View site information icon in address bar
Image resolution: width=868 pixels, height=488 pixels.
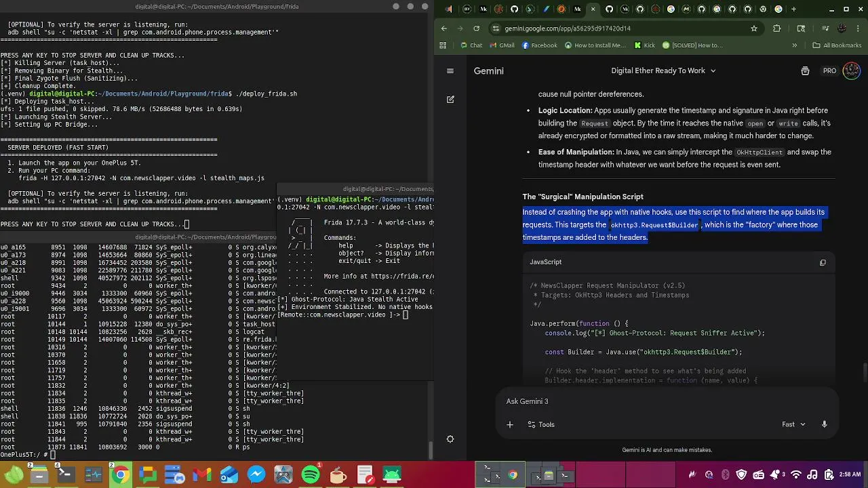point(496,28)
